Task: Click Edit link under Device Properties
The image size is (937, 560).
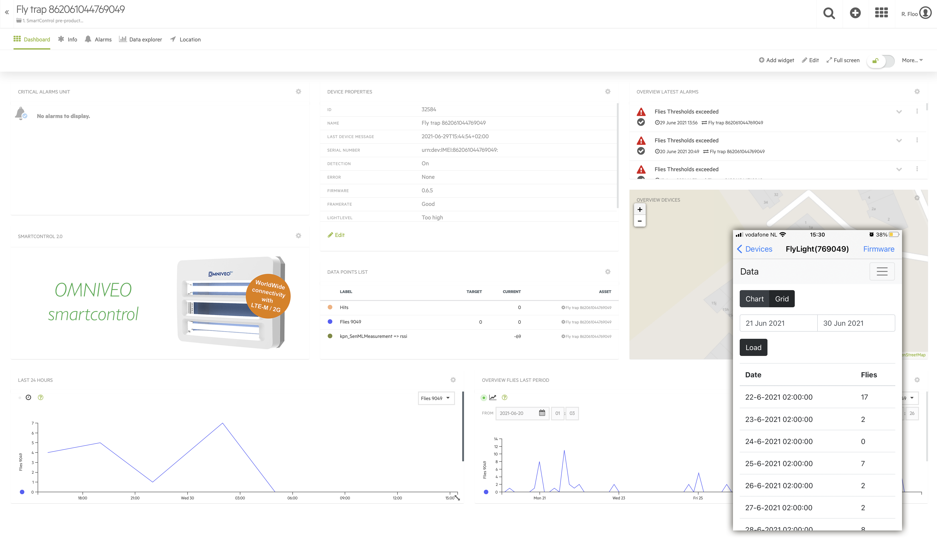Action: tap(336, 235)
